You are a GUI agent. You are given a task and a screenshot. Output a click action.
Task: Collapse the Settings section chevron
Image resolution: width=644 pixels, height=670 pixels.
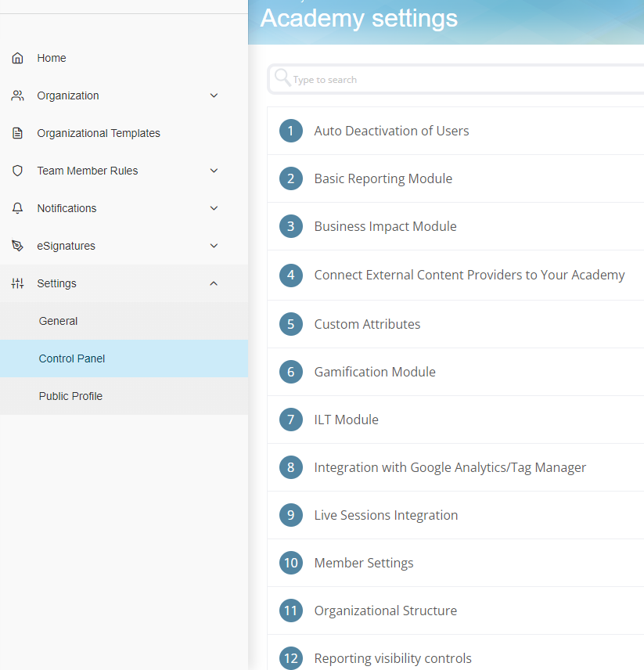click(214, 283)
